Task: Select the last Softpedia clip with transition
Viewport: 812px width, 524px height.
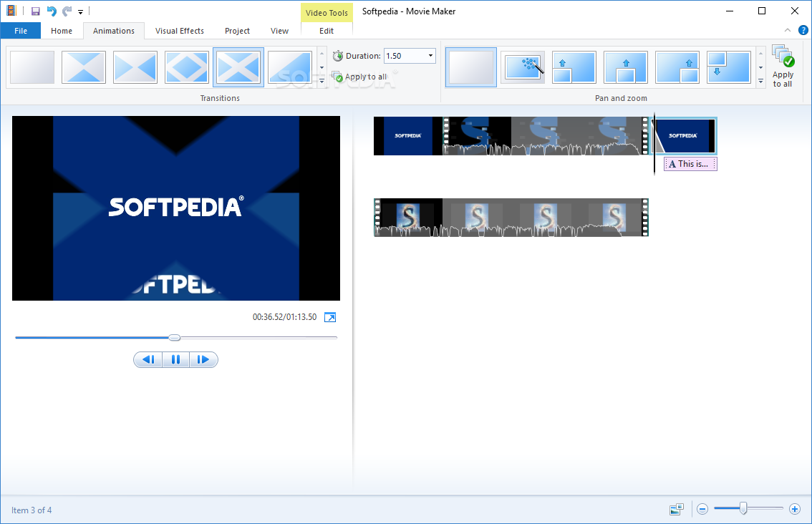Action: (684, 136)
